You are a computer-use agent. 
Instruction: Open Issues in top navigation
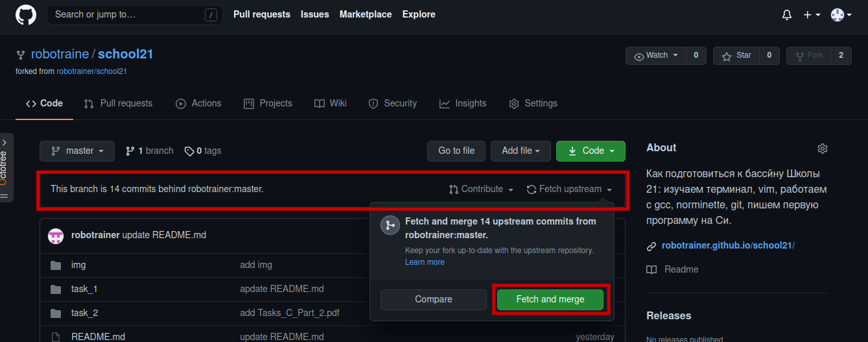point(315,14)
